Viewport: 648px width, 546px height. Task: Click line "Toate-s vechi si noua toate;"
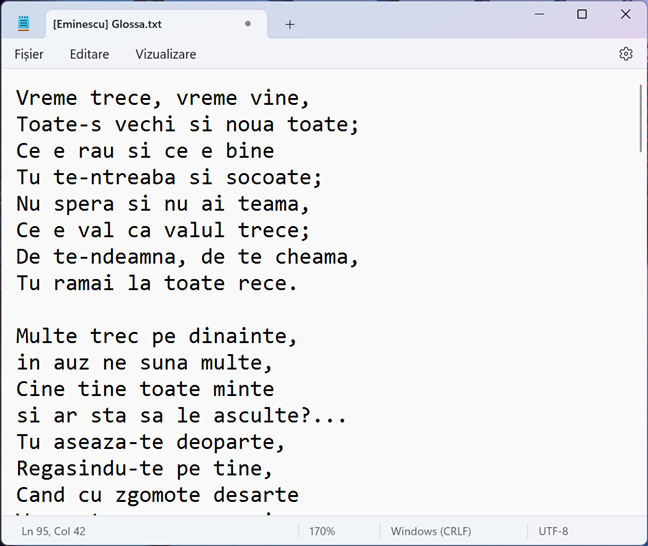(x=187, y=125)
